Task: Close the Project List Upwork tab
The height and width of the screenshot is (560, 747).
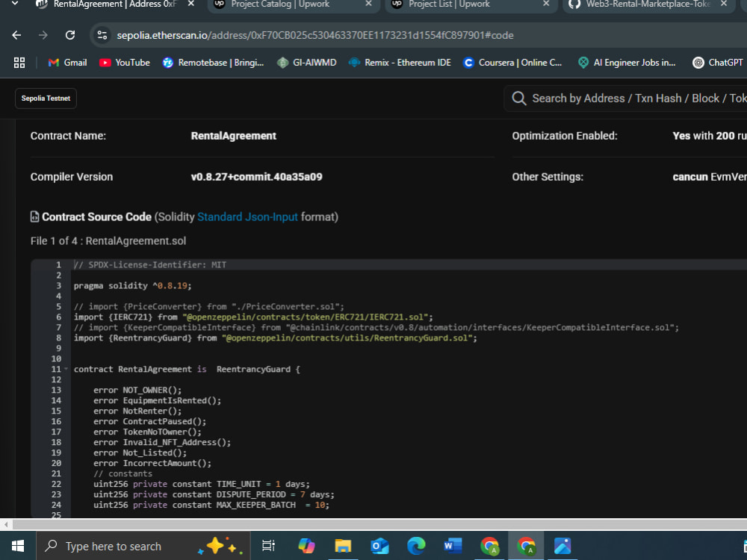Action: (546, 4)
